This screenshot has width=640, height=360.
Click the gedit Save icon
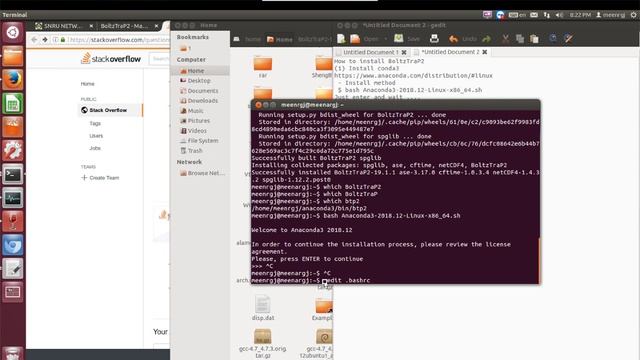click(x=399, y=39)
